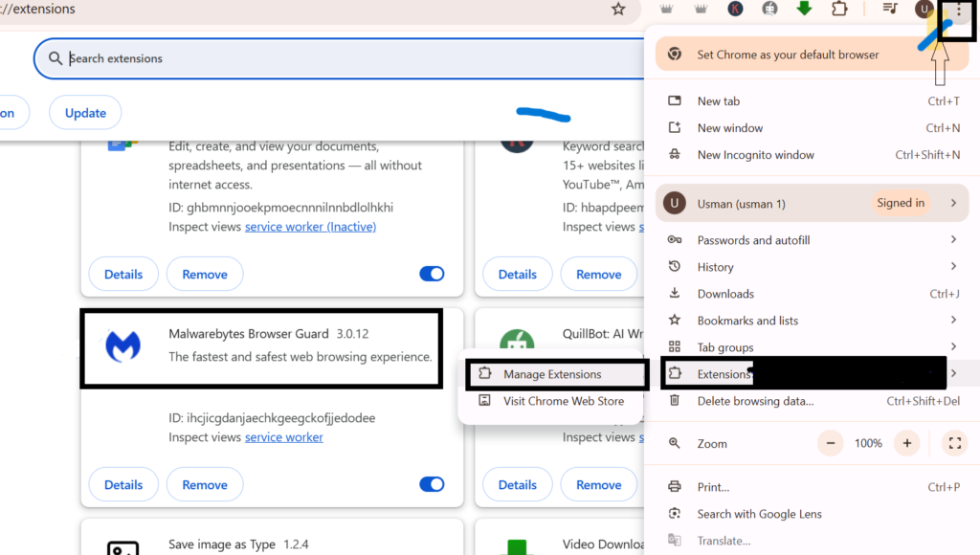Choose Delete browsing data from the menu

tap(812, 401)
